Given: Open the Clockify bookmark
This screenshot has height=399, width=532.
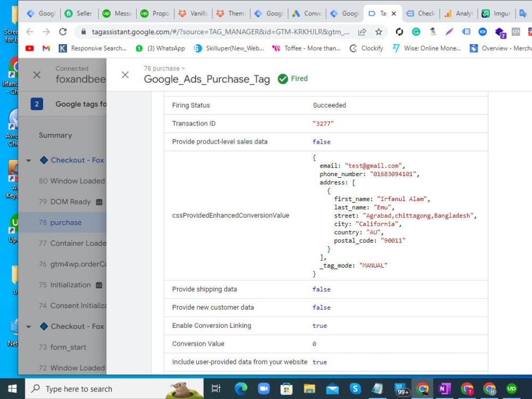Looking at the screenshot, I should click(371, 48).
